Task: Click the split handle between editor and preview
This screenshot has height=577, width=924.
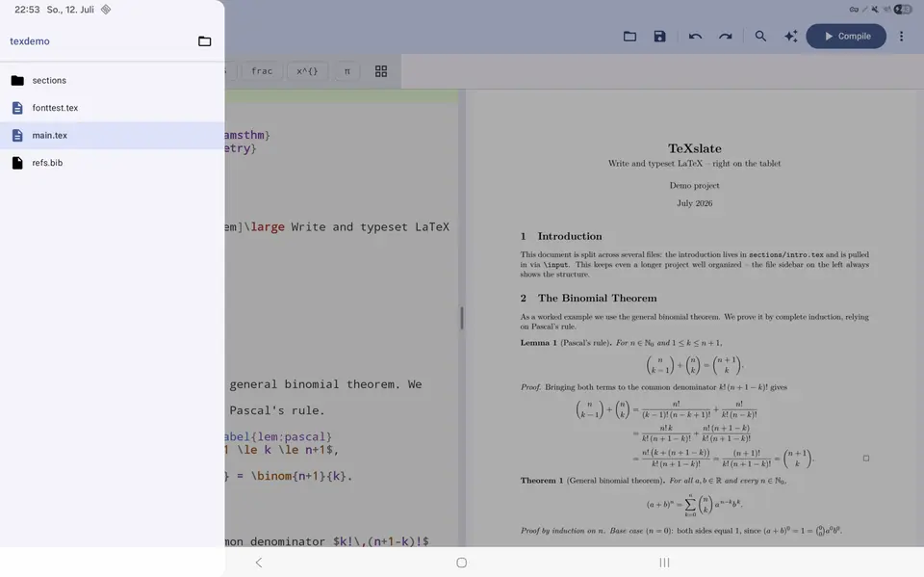Action: tap(462, 318)
